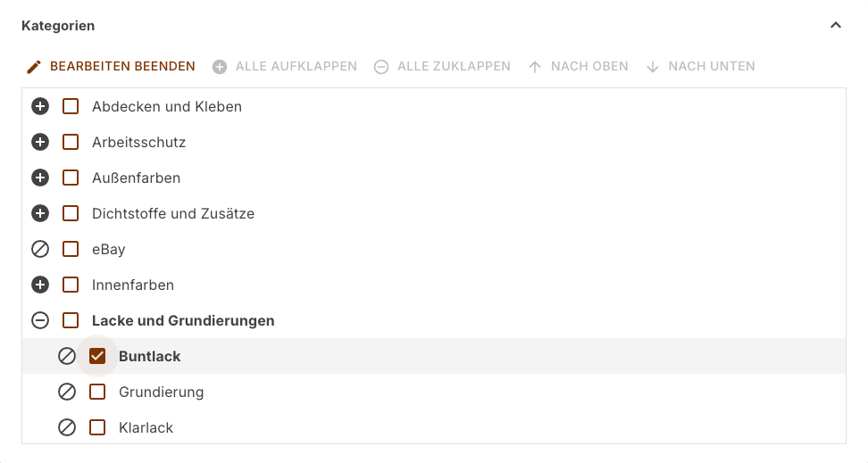Click the down arrow icon of Nach unten

point(653,67)
